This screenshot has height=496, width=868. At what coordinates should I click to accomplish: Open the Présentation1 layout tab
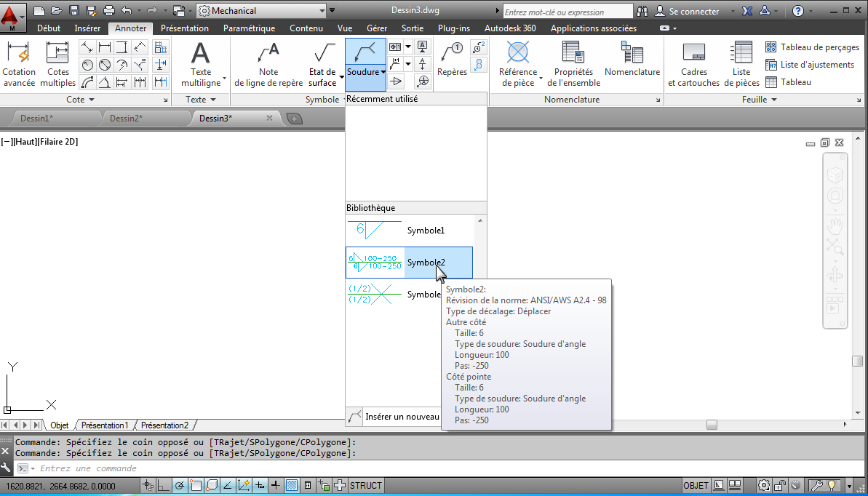point(105,425)
